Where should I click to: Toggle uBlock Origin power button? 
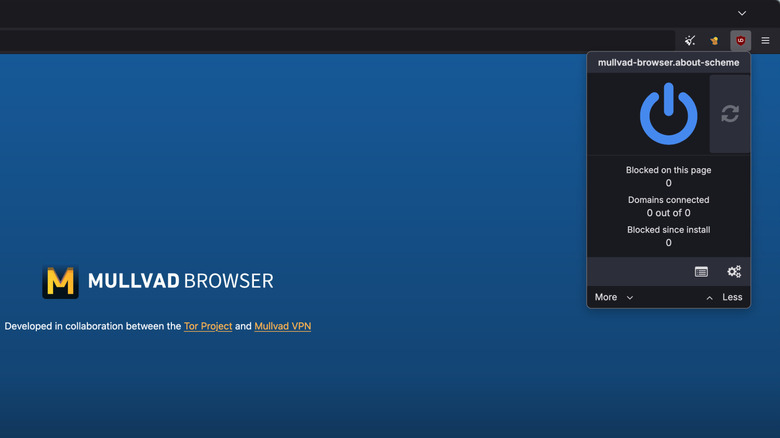668,114
